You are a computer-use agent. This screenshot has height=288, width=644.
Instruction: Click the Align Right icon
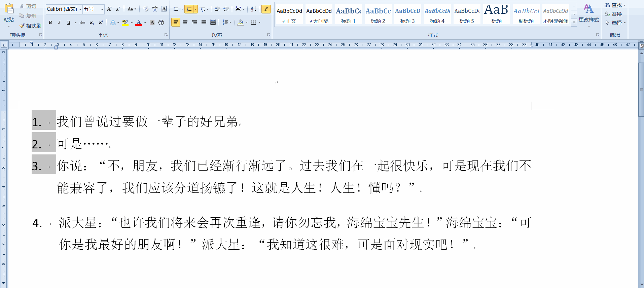194,23
